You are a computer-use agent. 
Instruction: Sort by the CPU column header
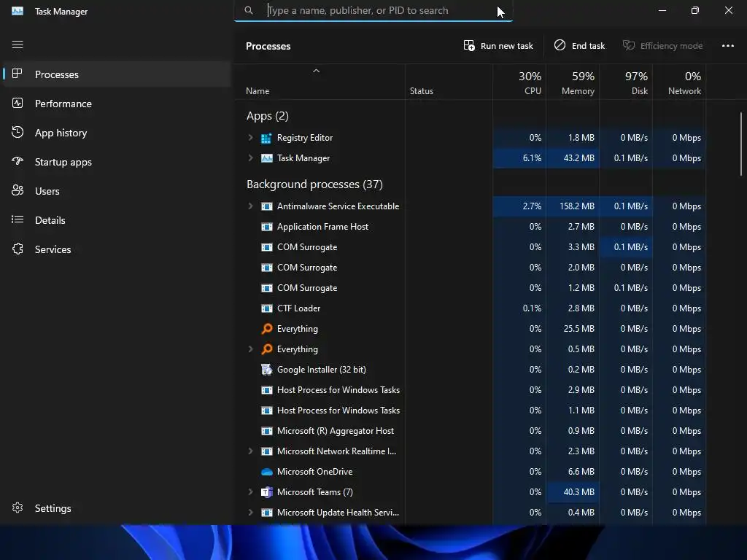(x=519, y=82)
